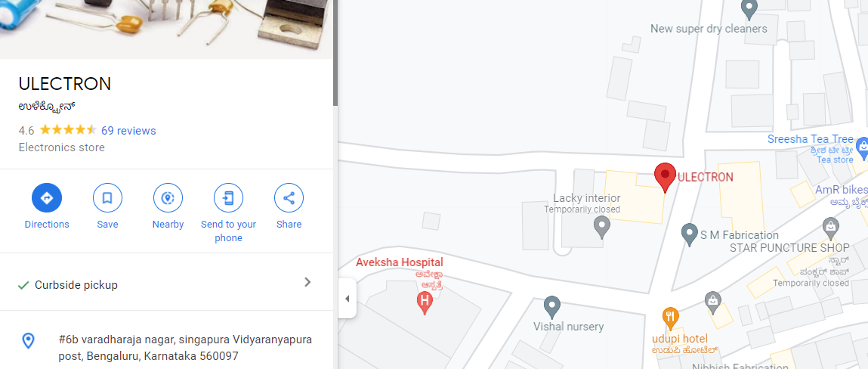Viewport: 868px width, 369px height.
Task: Click the blue Directions icon
Action: pos(47,198)
